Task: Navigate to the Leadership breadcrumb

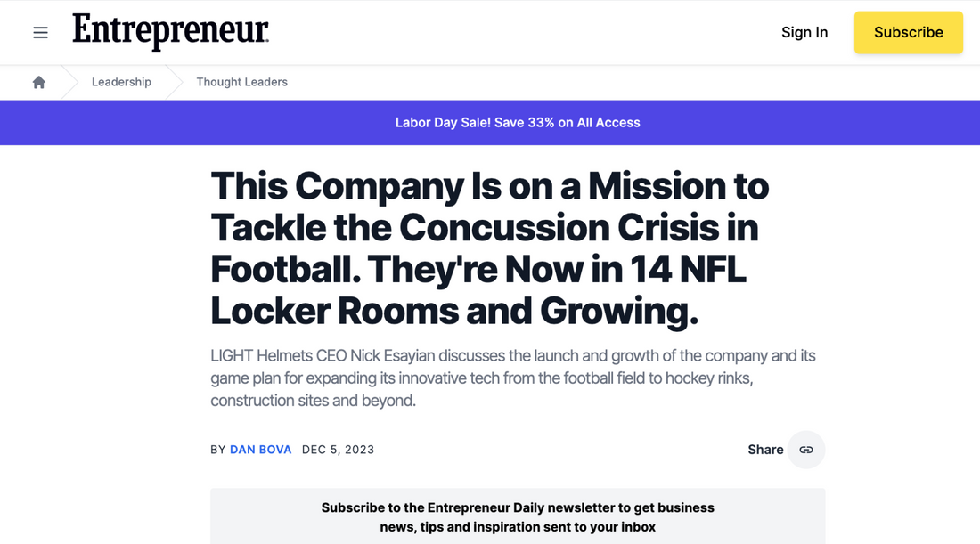Action: pyautogui.click(x=121, y=82)
